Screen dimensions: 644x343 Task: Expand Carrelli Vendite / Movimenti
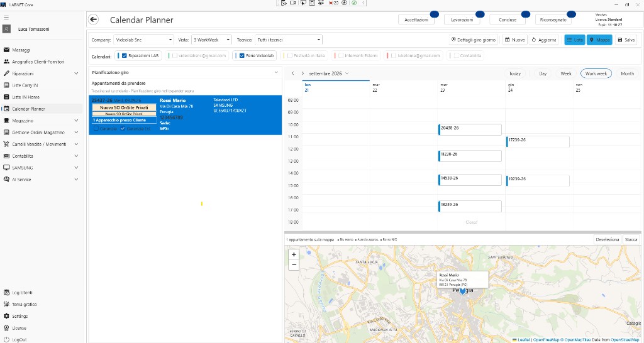pos(76,144)
